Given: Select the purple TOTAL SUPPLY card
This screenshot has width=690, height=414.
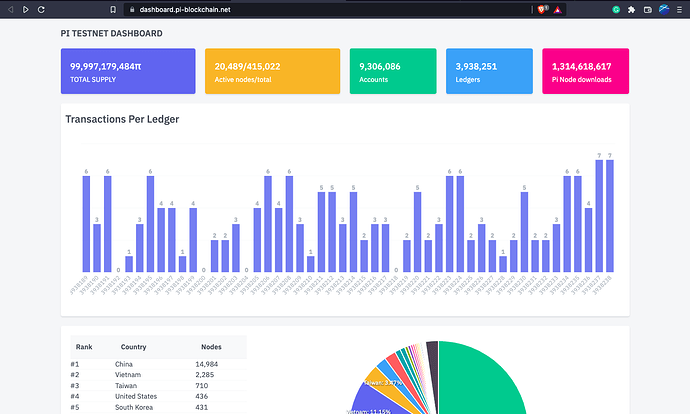Looking at the screenshot, I should point(128,71).
